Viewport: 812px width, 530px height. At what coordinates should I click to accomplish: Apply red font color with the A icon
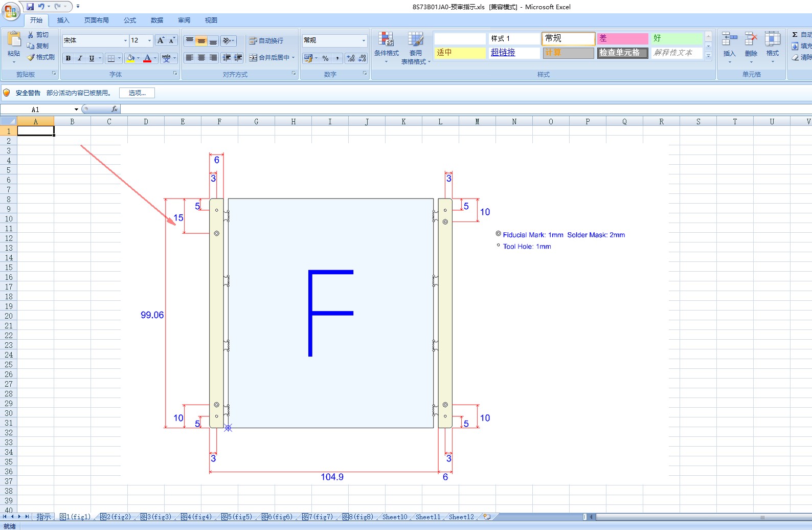147,58
